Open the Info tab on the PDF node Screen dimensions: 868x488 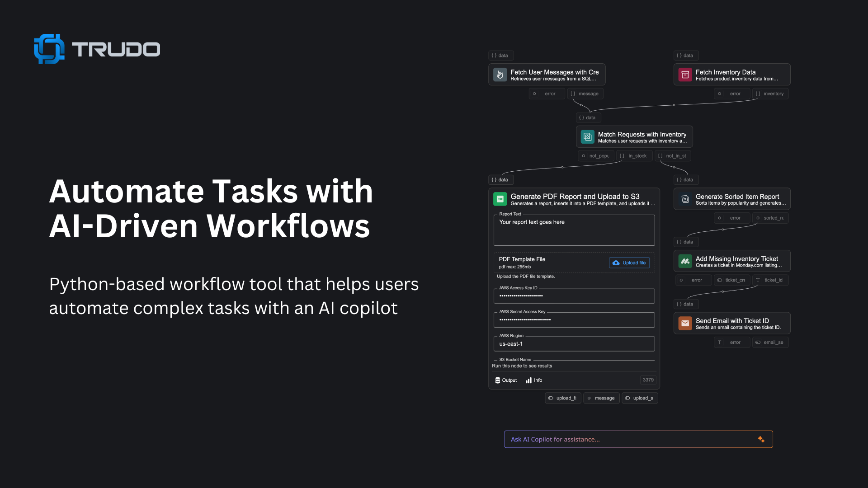pos(533,380)
